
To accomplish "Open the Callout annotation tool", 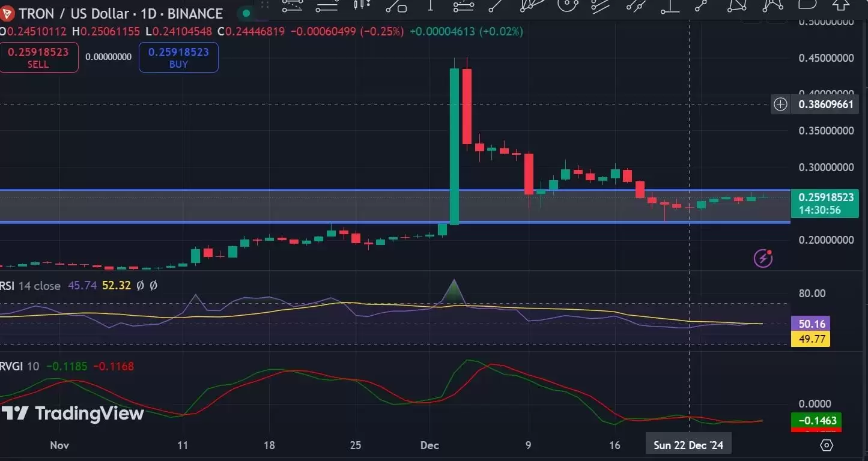I will point(806,7).
